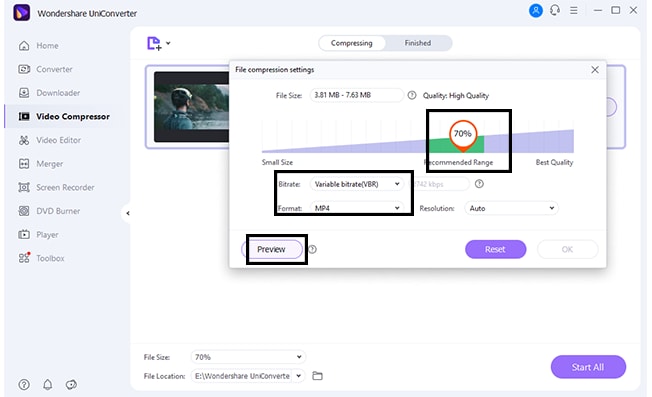Click the notification bell icon
652x397 pixels.
(x=48, y=385)
